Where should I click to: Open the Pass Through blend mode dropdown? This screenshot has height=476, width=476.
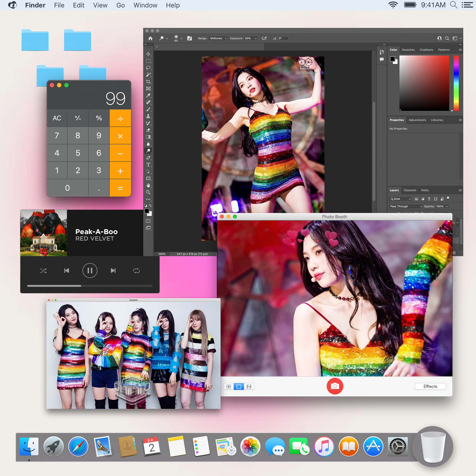click(x=406, y=206)
